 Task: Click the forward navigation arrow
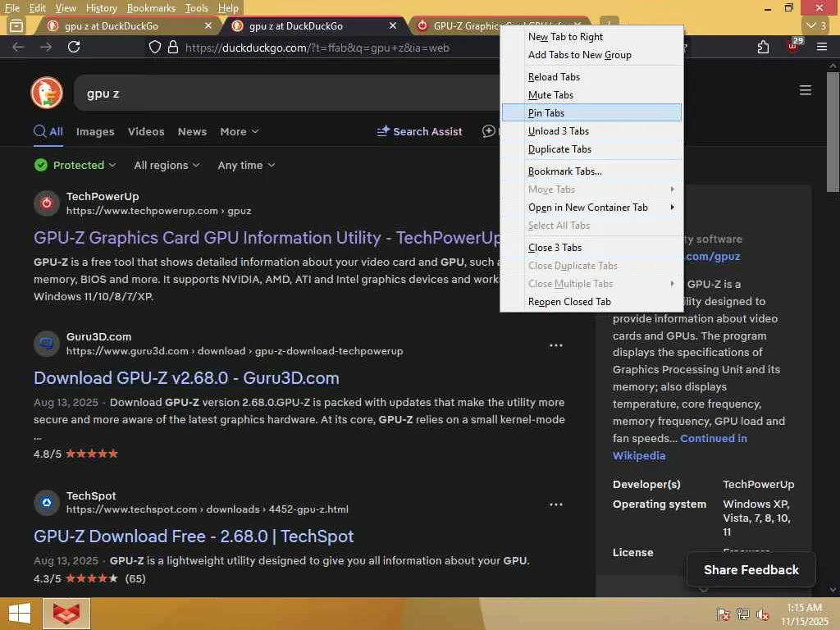tap(46, 47)
